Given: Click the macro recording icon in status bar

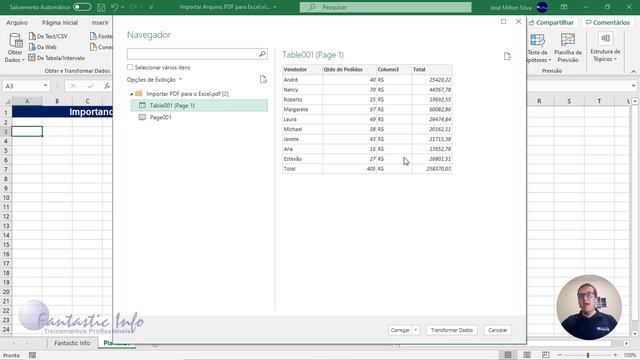Looking at the screenshot, I should (x=32, y=356).
